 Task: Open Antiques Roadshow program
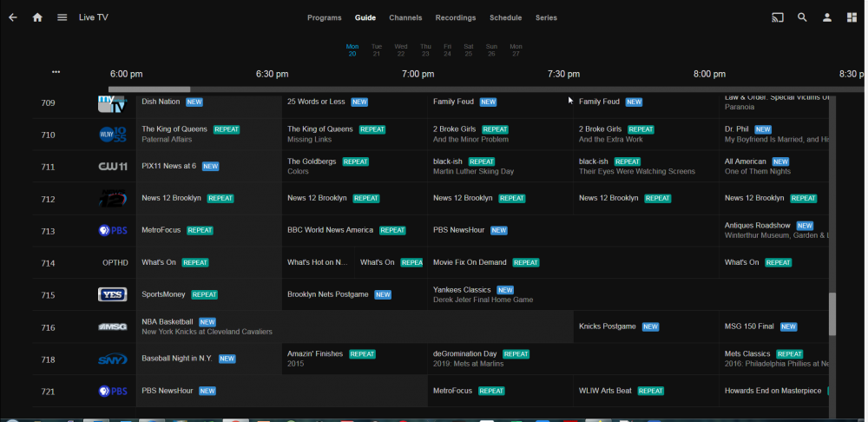774,230
